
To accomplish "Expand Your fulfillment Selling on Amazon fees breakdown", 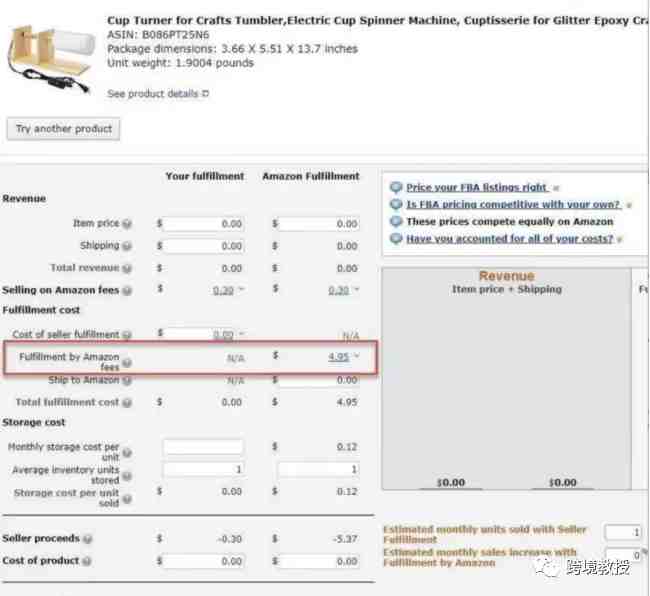I will coord(241,289).
